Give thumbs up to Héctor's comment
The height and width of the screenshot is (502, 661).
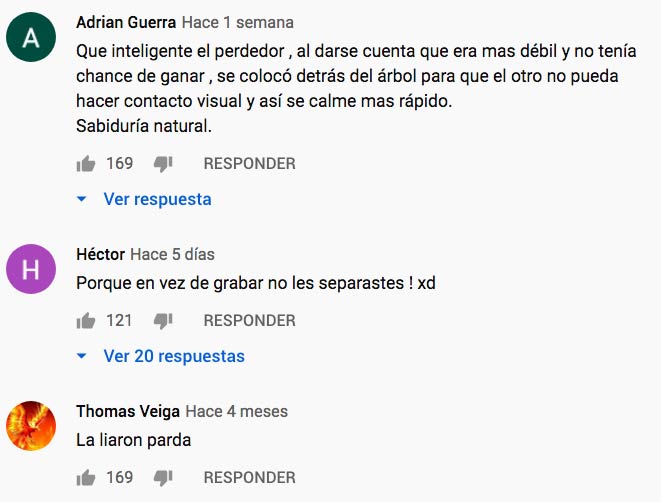[x=86, y=321]
